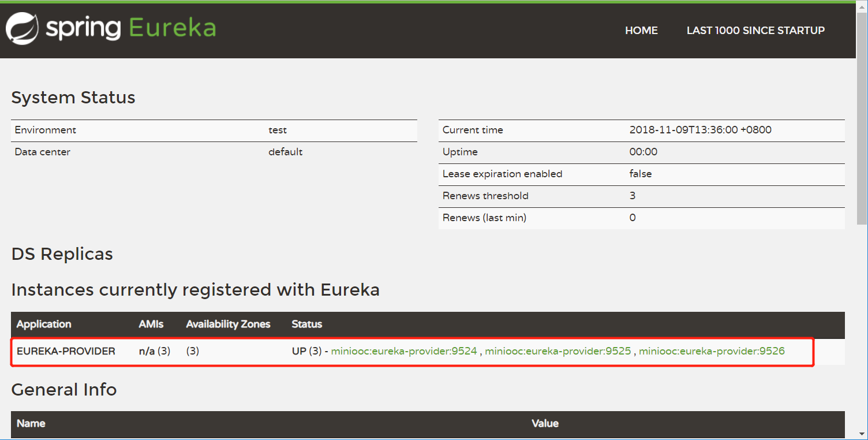The height and width of the screenshot is (440, 868).
Task: Click the Renews threshold value 3
Action: coord(633,196)
